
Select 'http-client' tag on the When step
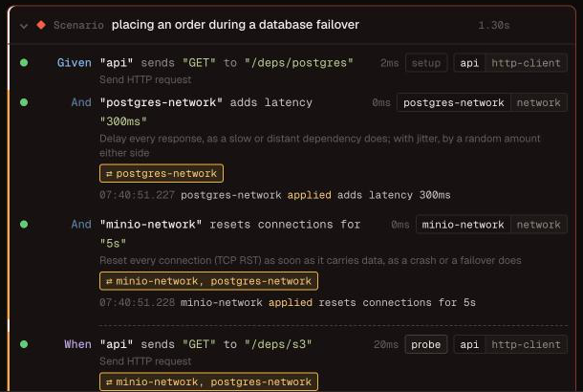pyautogui.click(x=526, y=345)
